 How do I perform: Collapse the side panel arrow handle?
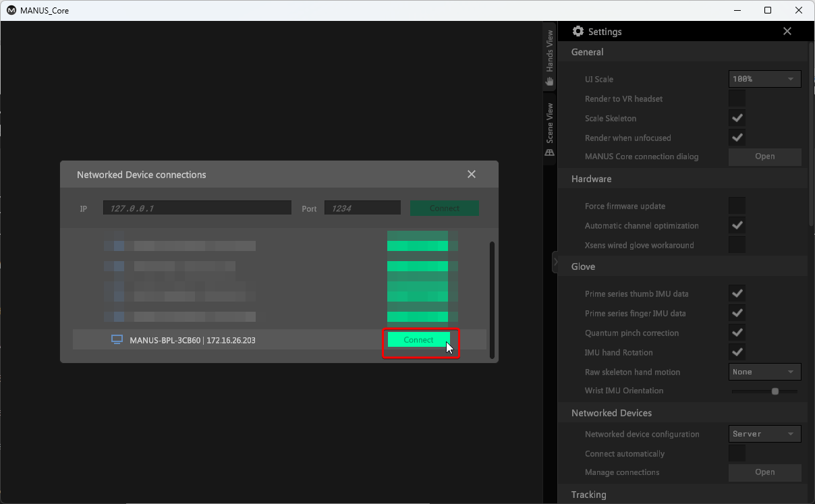pos(555,262)
